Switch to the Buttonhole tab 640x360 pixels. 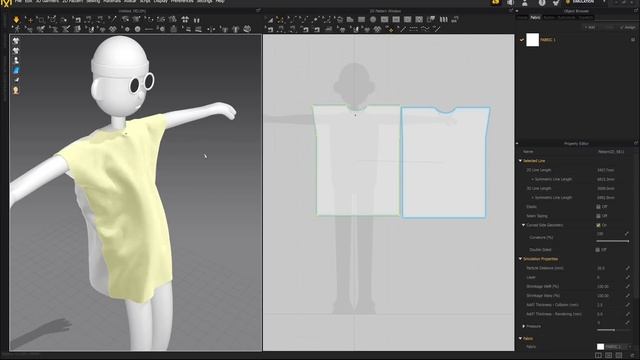(x=567, y=18)
